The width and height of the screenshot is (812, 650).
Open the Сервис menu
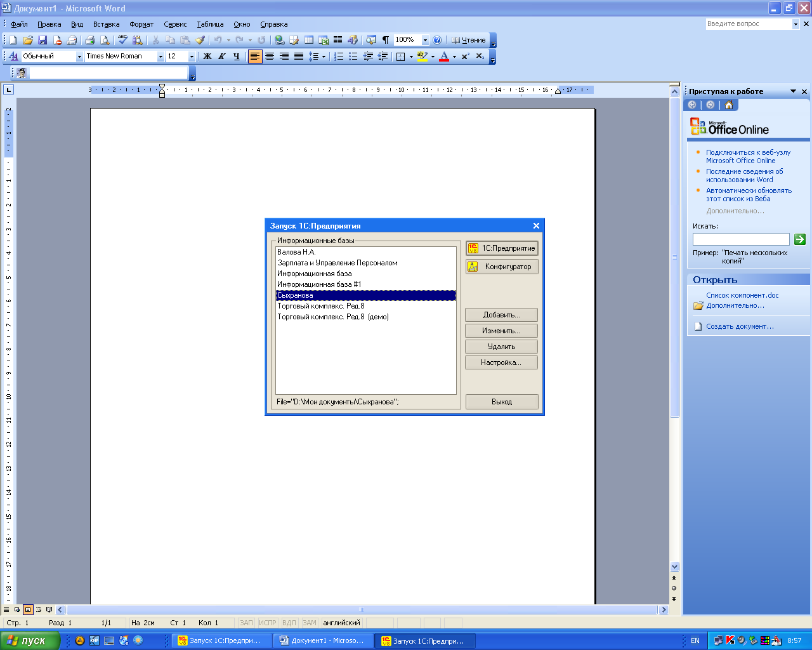pos(175,24)
